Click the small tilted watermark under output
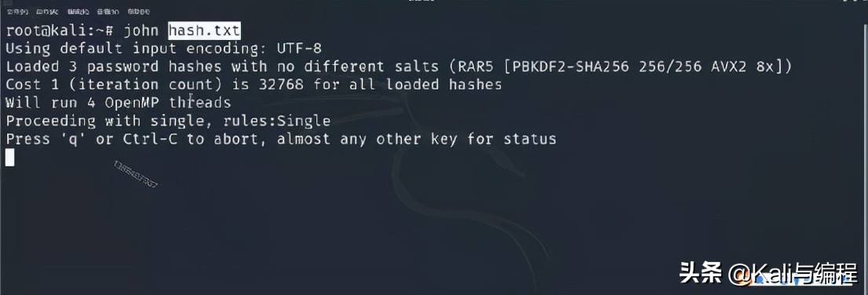 point(136,174)
